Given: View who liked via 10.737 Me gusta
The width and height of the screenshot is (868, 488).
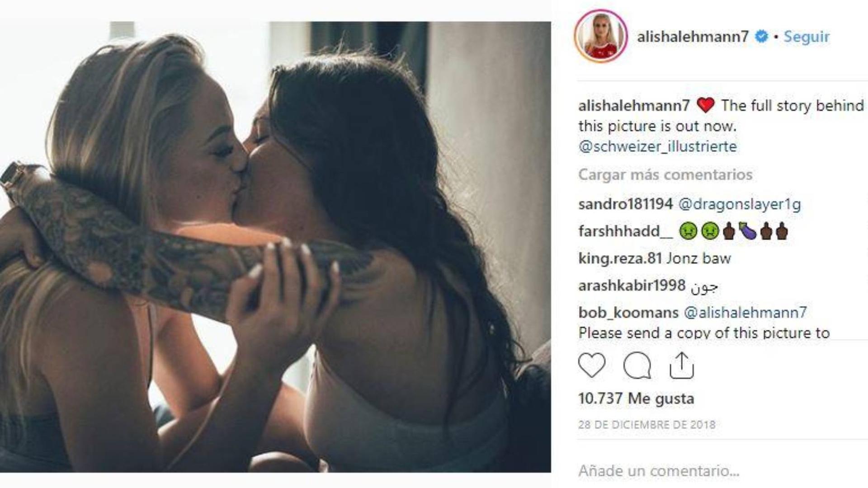Looking at the screenshot, I should [x=636, y=399].
